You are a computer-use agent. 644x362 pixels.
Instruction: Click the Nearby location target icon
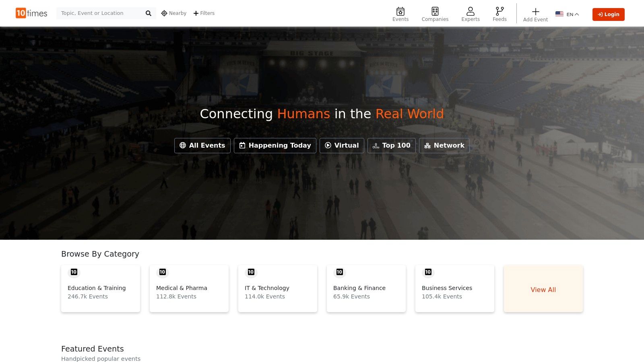(164, 13)
